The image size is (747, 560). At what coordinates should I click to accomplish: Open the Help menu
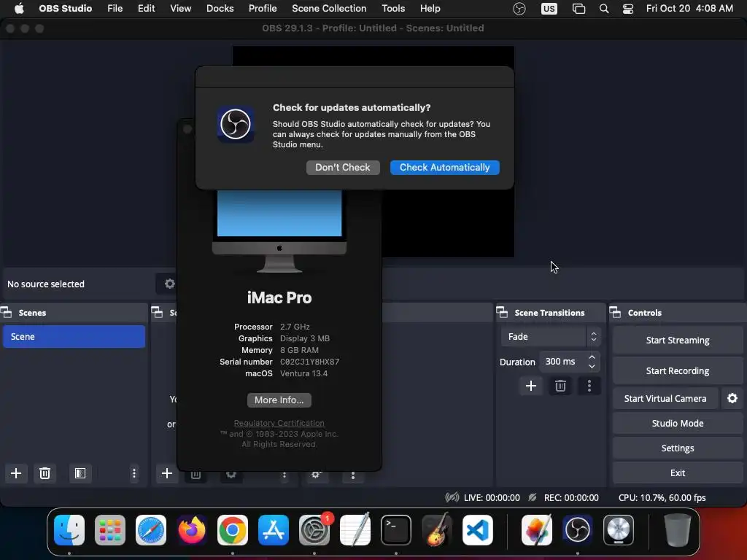tap(430, 8)
